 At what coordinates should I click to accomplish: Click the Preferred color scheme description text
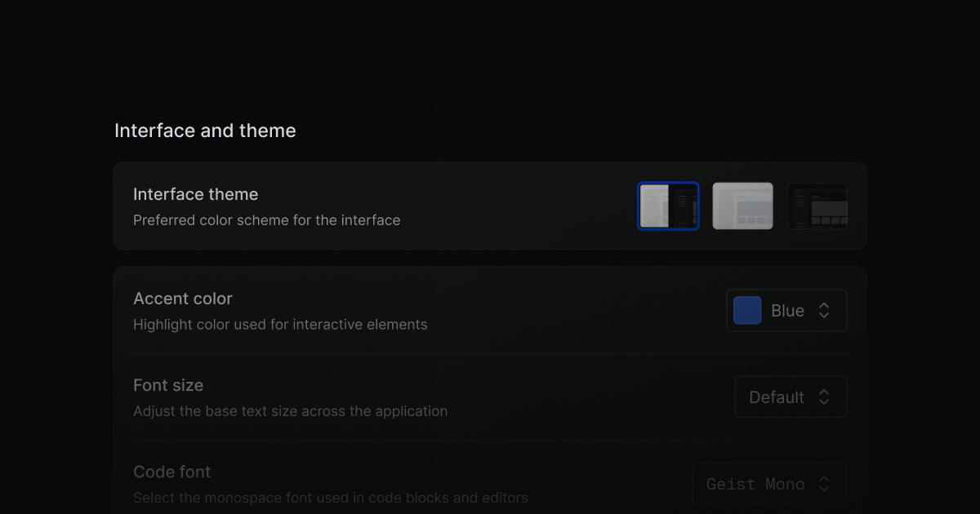(x=266, y=220)
